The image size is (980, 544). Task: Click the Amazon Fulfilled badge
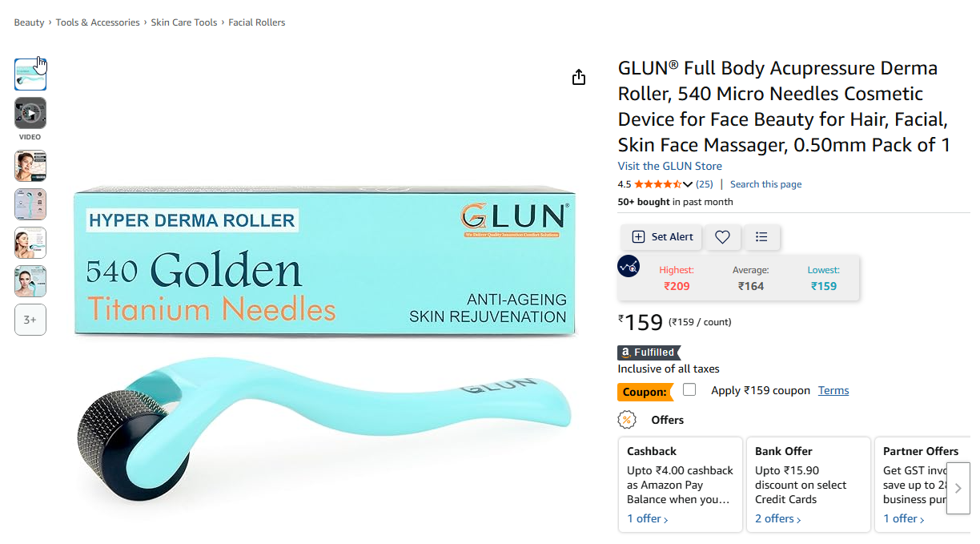click(x=649, y=352)
